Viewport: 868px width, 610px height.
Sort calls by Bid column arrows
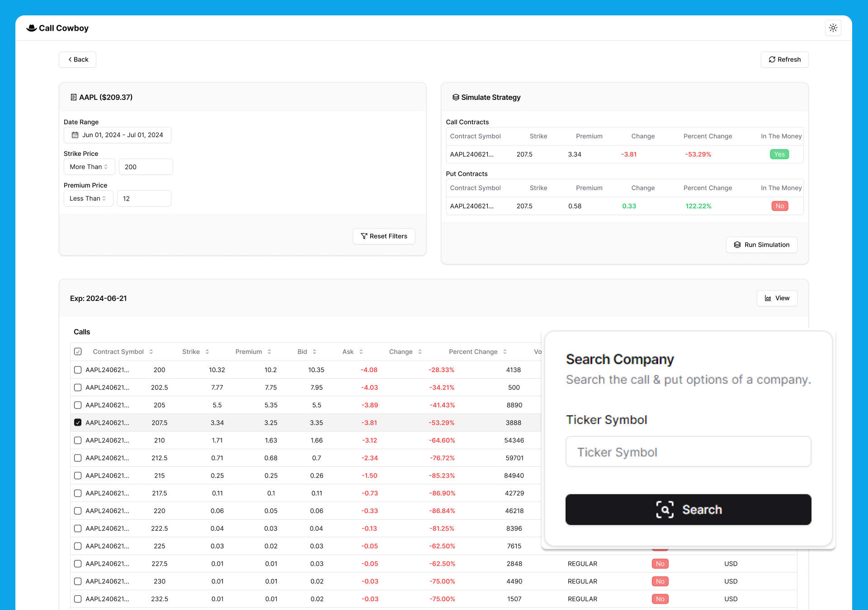(314, 352)
